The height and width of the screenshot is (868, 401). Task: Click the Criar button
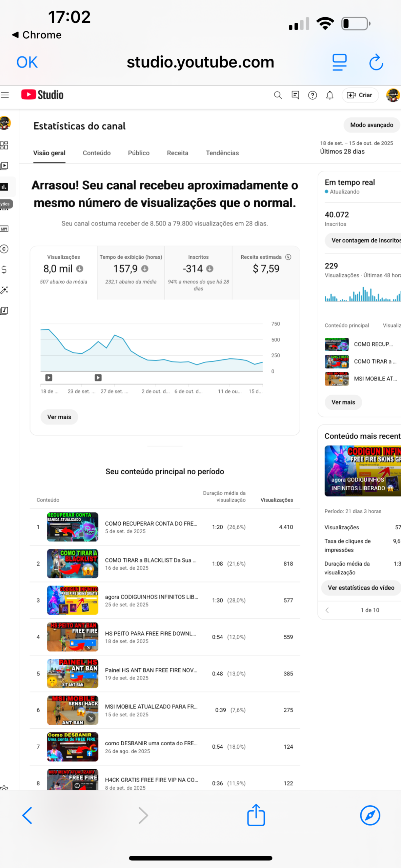coord(360,95)
